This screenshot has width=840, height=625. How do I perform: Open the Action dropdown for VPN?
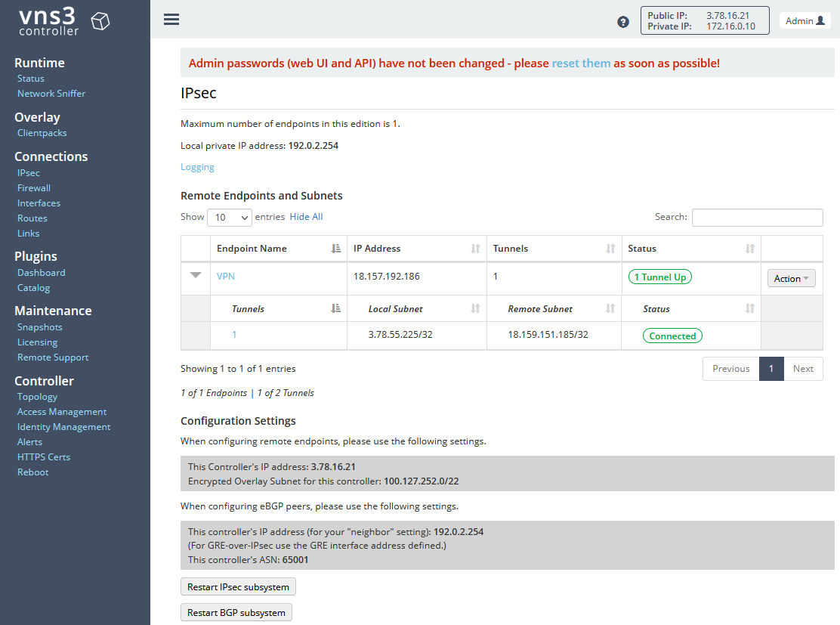(791, 279)
